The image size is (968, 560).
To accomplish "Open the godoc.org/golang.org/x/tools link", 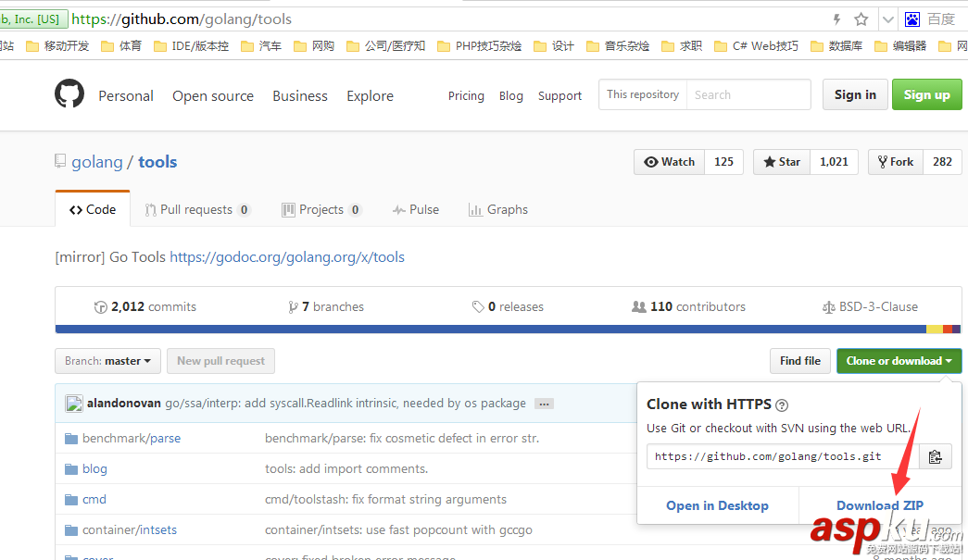I will 287,257.
